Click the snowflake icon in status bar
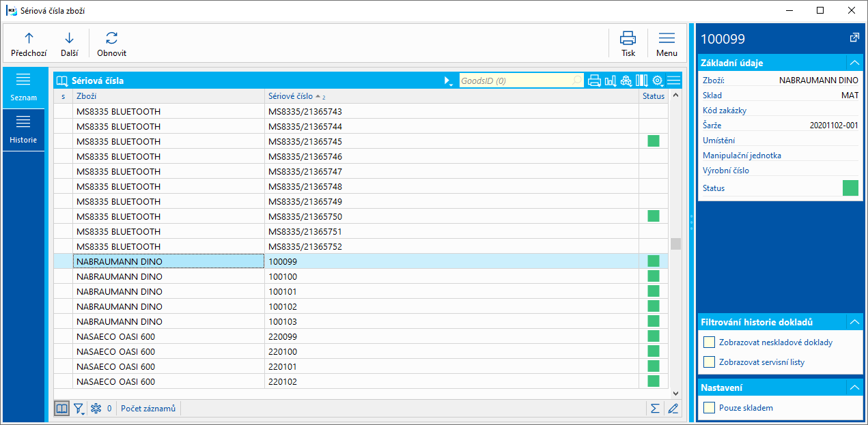This screenshot has height=425, width=868. 96,409
